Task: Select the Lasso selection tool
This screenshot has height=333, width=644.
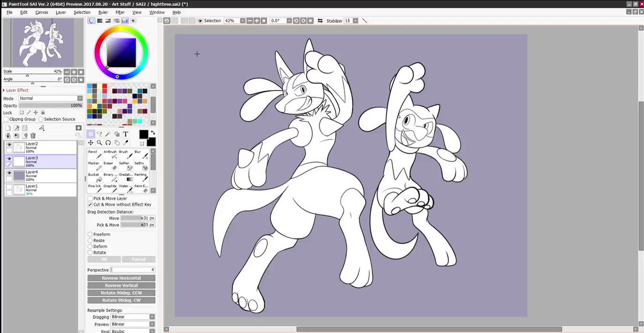Action: coord(99,134)
